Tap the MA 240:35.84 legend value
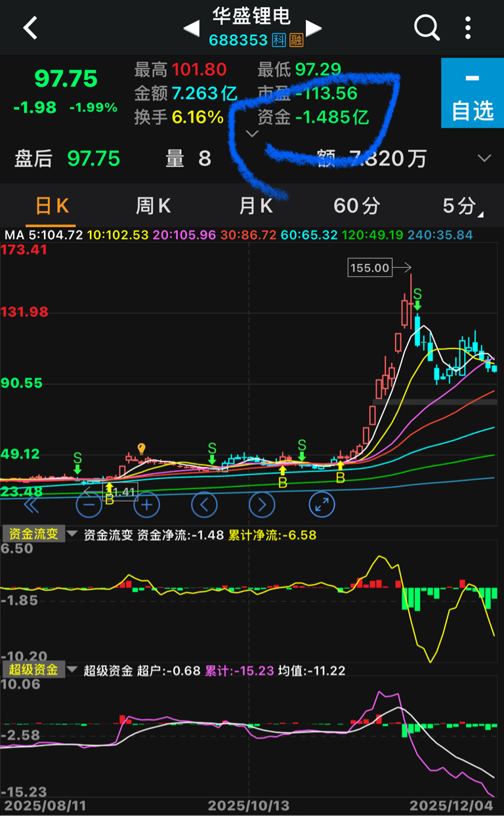Screen dimensions: 504x816 pos(440,234)
